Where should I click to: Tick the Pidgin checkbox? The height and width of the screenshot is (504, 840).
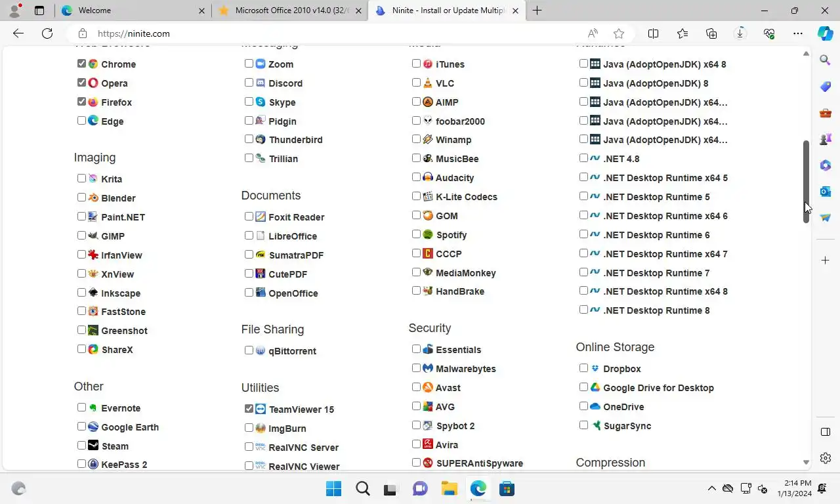pyautogui.click(x=249, y=121)
